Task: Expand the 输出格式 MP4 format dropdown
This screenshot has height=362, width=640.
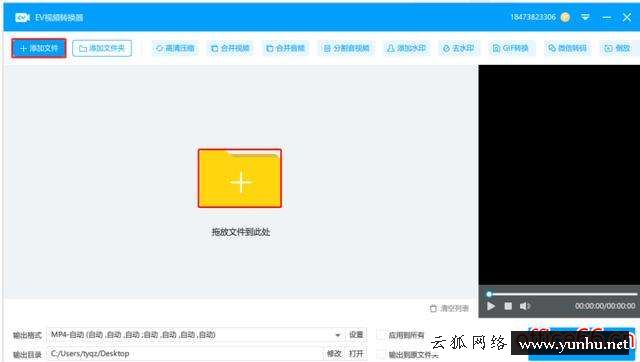Action: point(338,335)
